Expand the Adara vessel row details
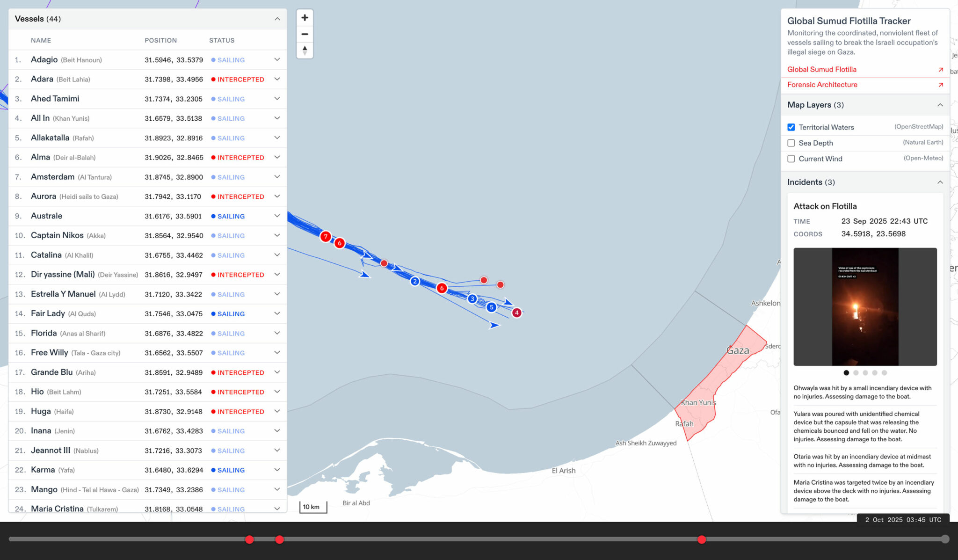Screen dimensions: 958x560 (277, 79)
